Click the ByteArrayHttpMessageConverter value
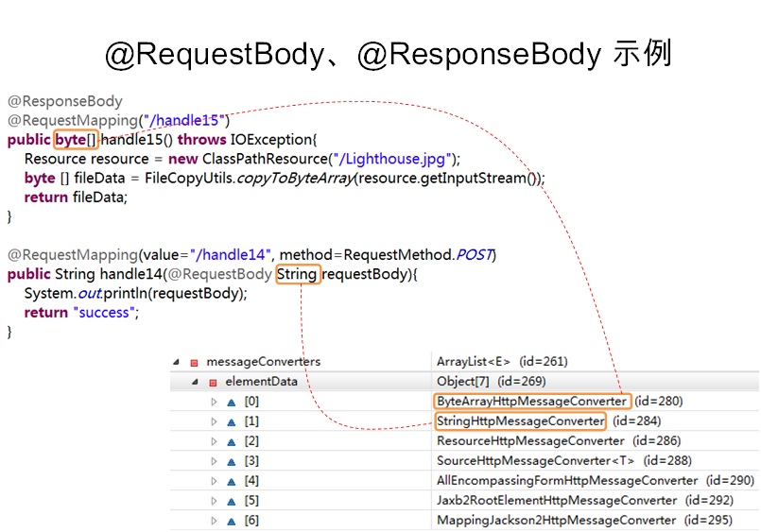The image size is (761, 532). tap(531, 402)
